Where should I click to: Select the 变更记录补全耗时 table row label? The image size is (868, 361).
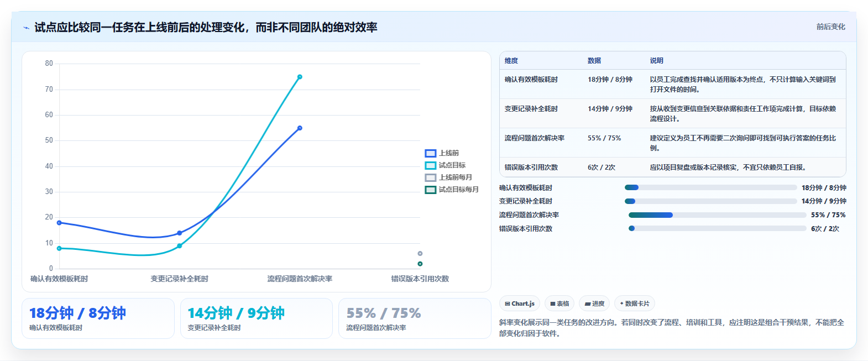[x=531, y=109]
